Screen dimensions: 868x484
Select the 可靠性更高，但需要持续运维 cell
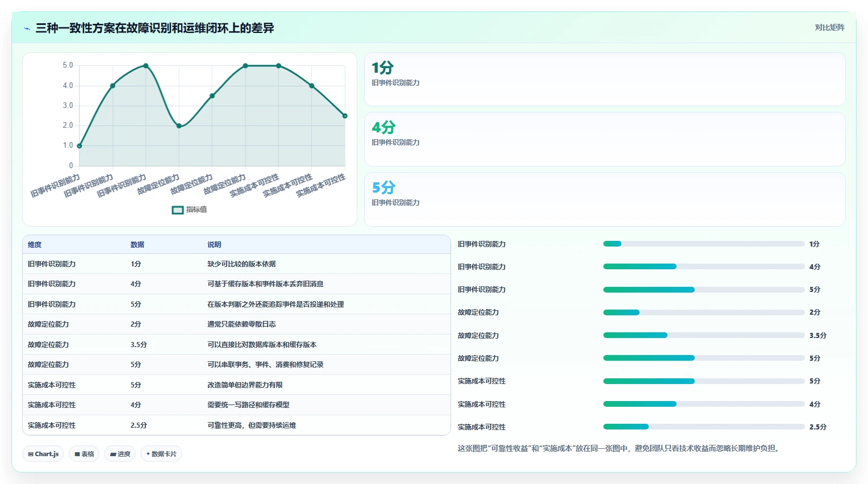pos(252,425)
